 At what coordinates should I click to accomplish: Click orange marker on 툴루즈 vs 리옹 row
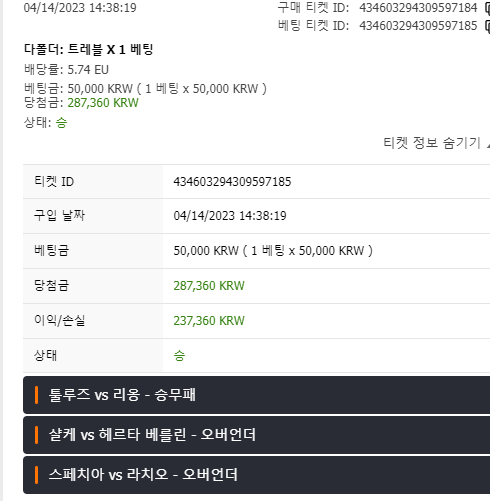click(36, 395)
